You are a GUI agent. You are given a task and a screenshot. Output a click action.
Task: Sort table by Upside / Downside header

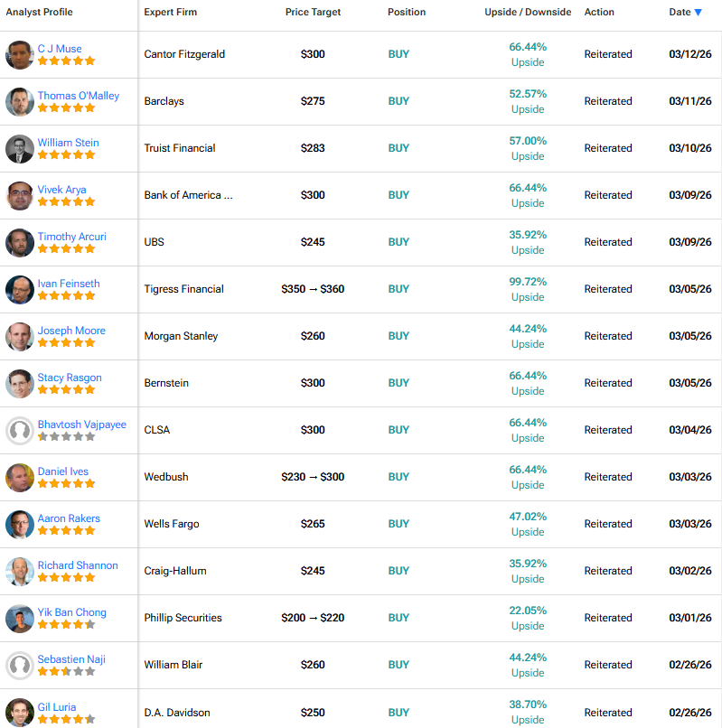[528, 13]
